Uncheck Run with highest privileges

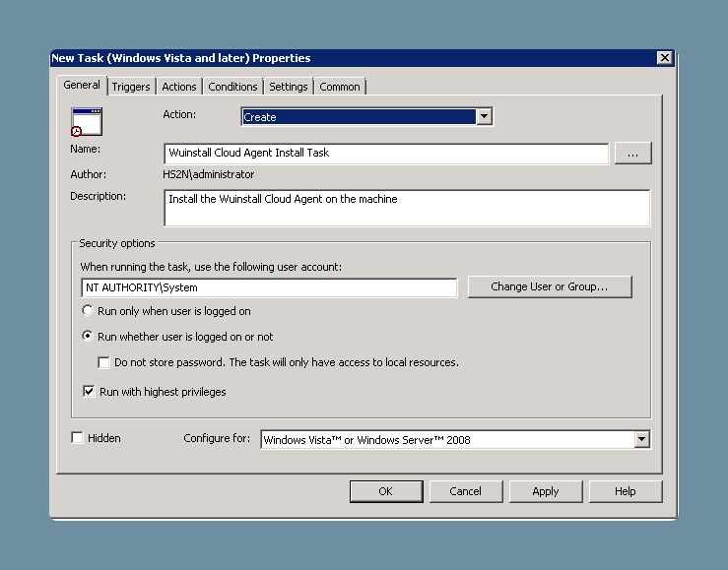click(x=89, y=392)
